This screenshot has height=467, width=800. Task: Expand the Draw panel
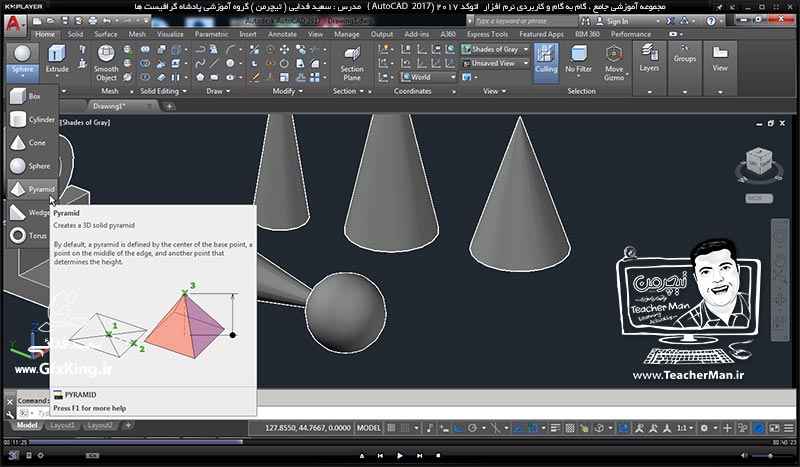218,91
